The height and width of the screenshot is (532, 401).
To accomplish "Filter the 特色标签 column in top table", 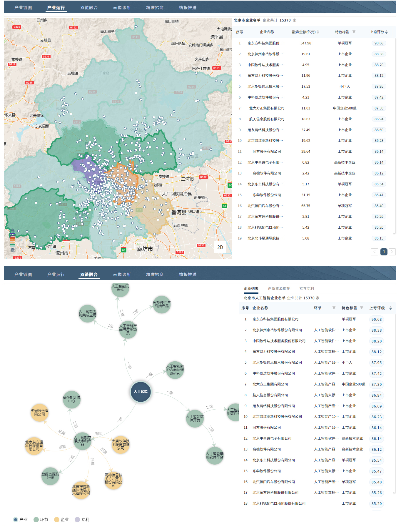I will click(354, 32).
